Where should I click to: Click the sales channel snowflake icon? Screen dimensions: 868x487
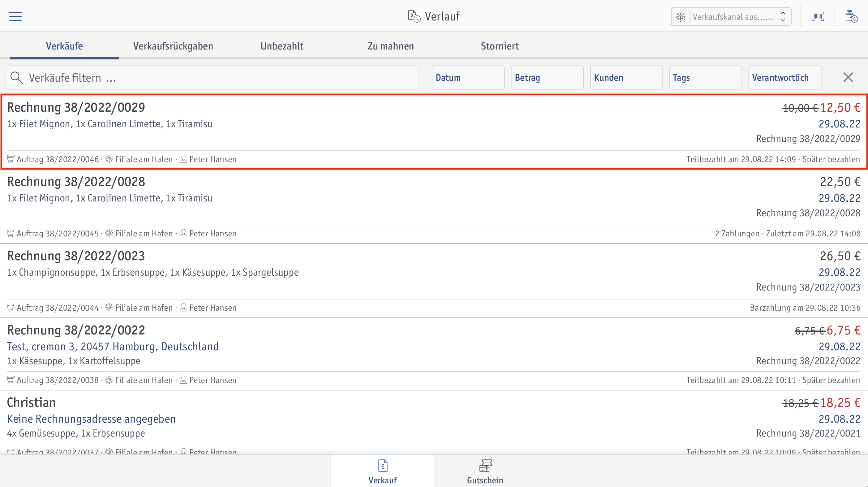tap(680, 16)
